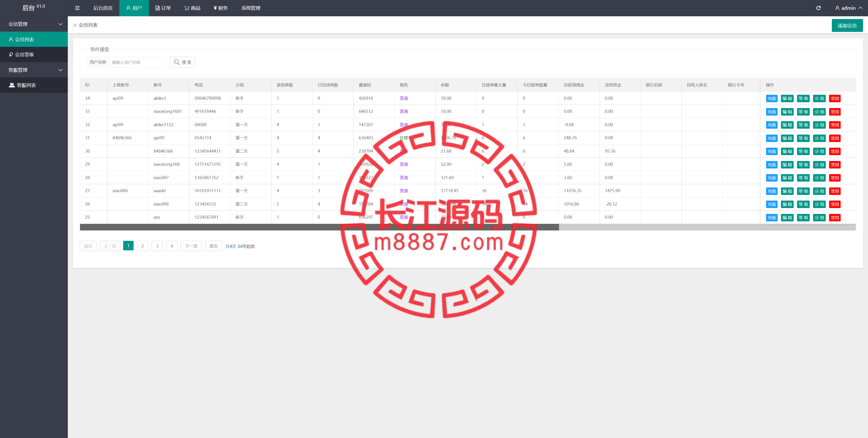The image size is (868, 438).
Task: Open the 财务 top menu item
Action: point(221,8)
